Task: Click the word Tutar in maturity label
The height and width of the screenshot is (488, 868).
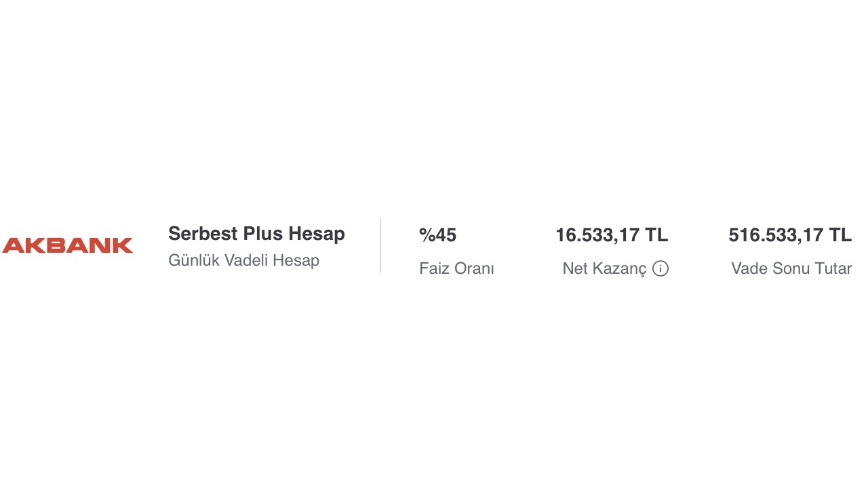Action: pyautogui.click(x=833, y=269)
